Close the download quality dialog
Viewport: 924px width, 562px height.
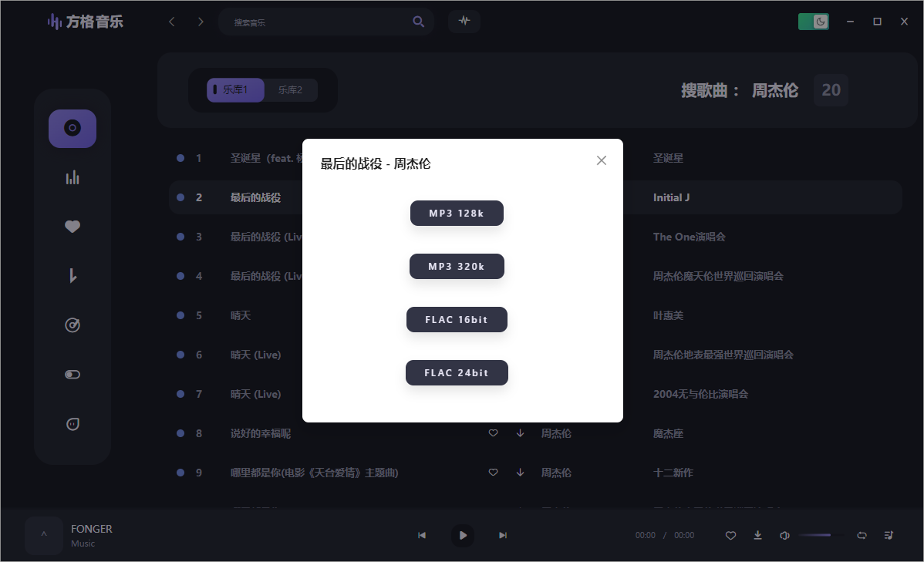click(x=602, y=160)
